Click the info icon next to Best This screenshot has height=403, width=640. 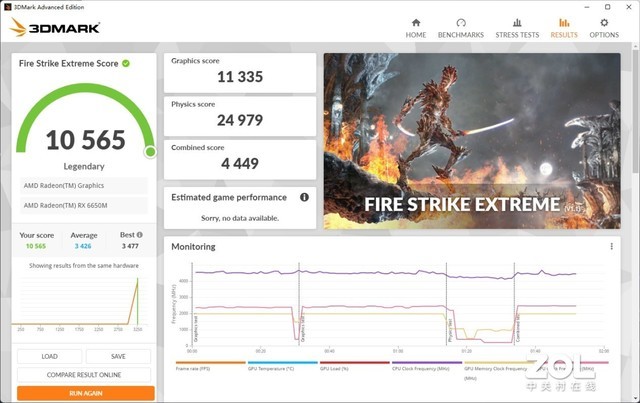tap(140, 235)
